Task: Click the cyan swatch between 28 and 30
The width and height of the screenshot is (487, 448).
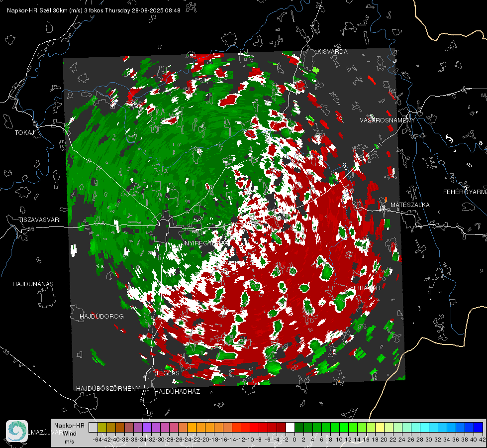Action: pyautogui.click(x=425, y=427)
